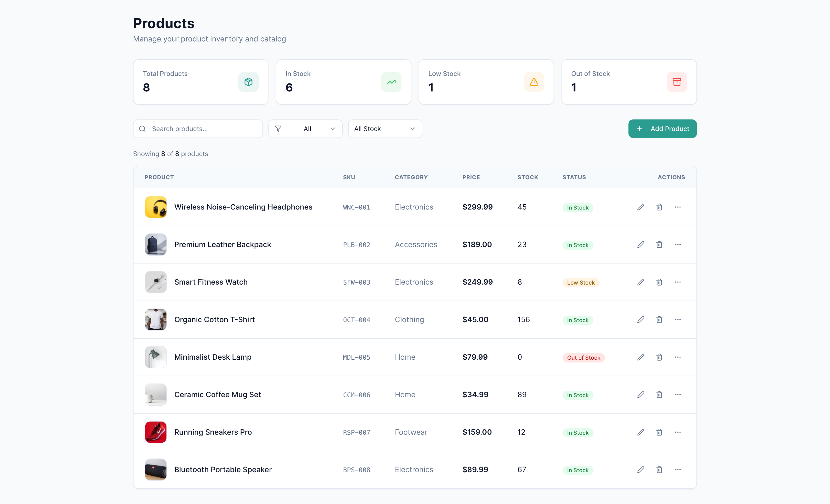Viewport: 830px width, 504px height.
Task: Edit the Running Sneakers Pro entry
Action: 640,432
